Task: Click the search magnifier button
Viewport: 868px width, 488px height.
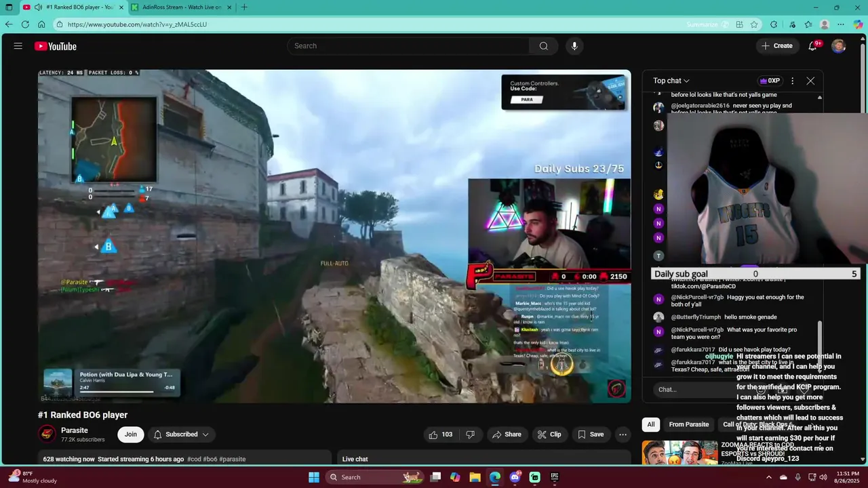Action: pyautogui.click(x=543, y=46)
